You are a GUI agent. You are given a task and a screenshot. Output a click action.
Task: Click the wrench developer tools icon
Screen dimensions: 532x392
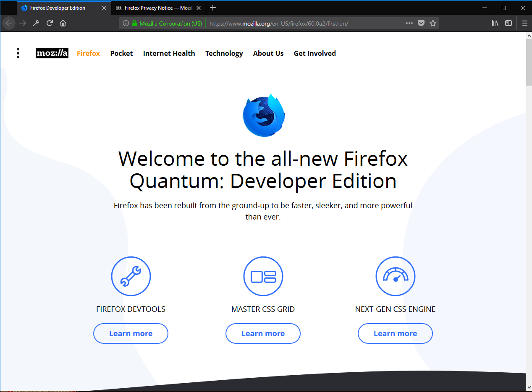[x=36, y=23]
